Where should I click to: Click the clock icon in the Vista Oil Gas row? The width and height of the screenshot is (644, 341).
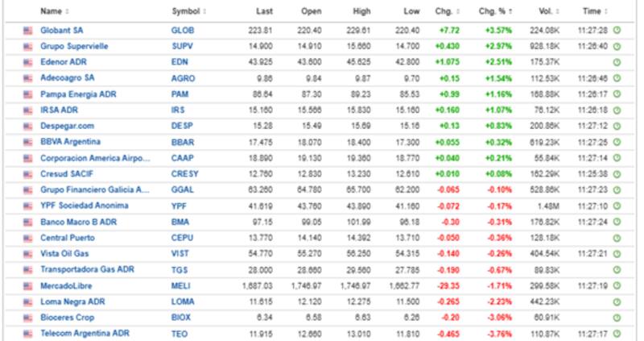[617, 253]
